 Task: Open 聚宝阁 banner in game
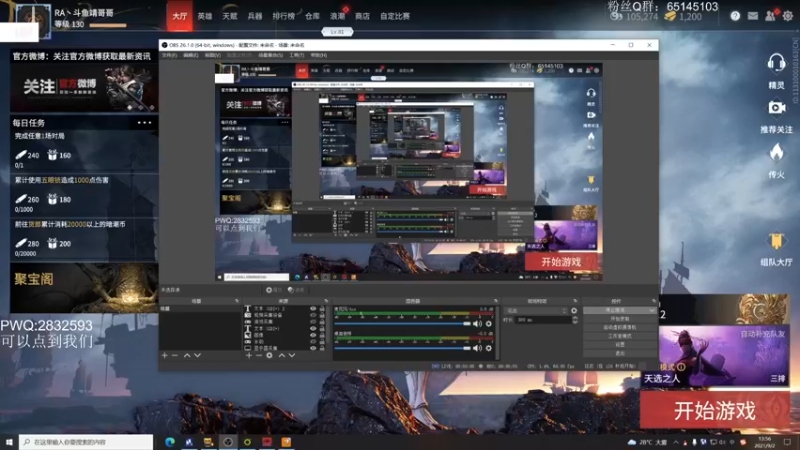pyautogui.click(x=84, y=288)
